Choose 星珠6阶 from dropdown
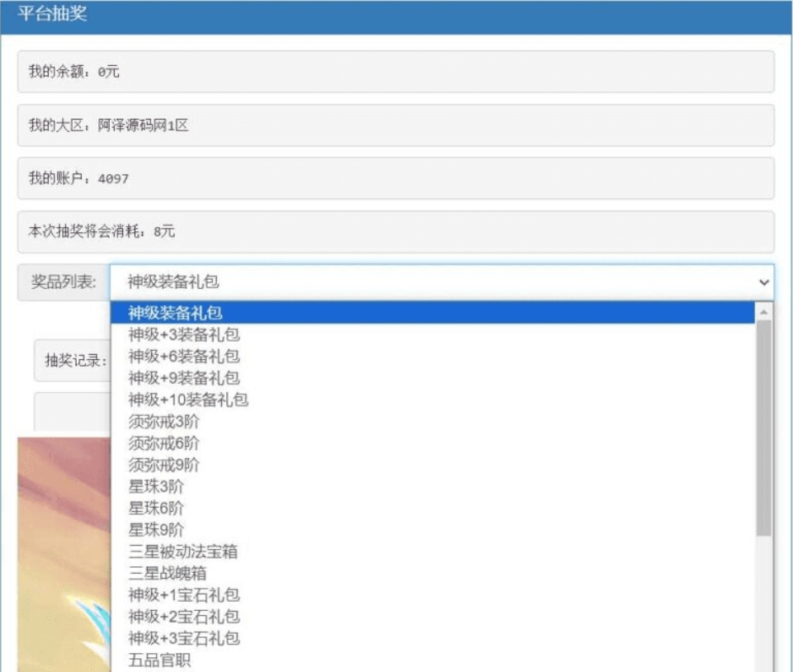The width and height of the screenshot is (793, 672). click(x=157, y=508)
